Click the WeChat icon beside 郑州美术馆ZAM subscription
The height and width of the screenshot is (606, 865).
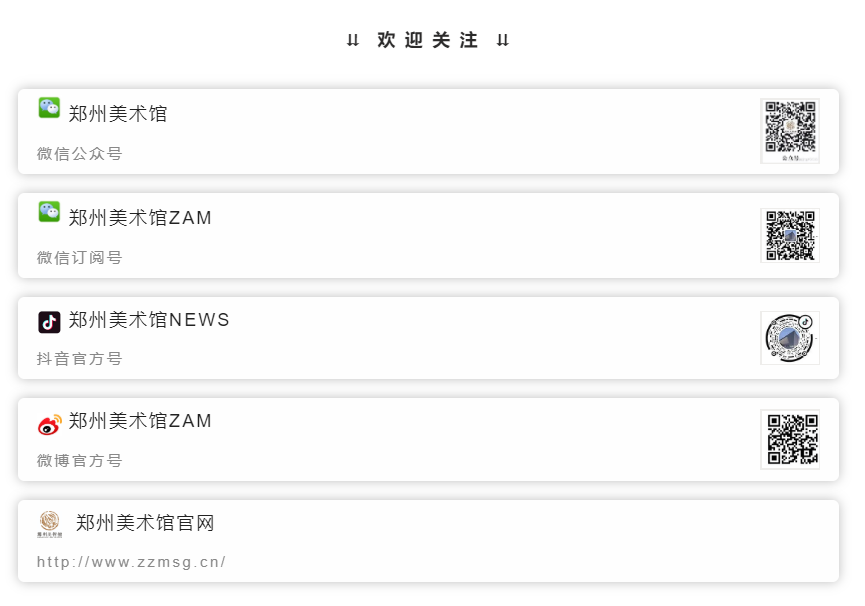click(49, 212)
